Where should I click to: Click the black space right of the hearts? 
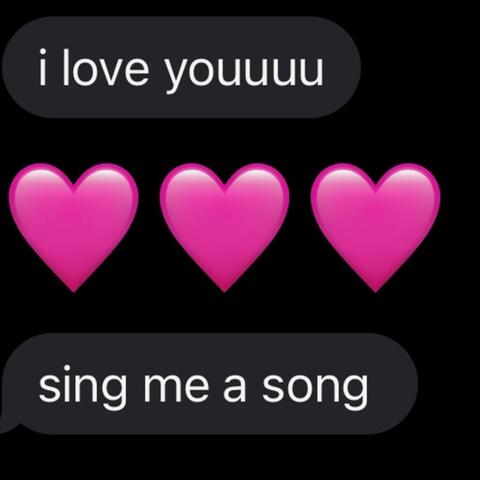(461, 227)
